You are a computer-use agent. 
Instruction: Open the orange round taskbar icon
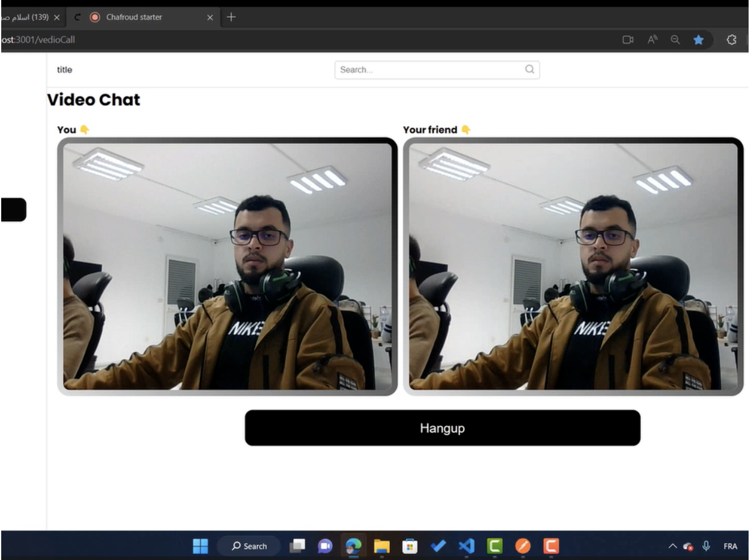523,546
